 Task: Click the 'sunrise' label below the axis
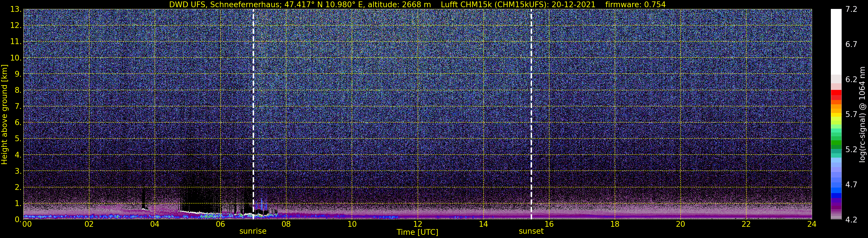click(x=253, y=231)
